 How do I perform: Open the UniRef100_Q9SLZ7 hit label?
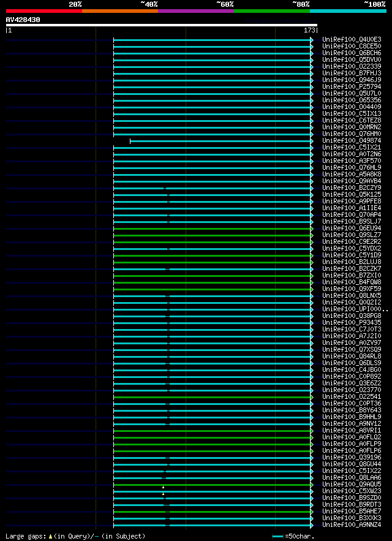[352, 235]
